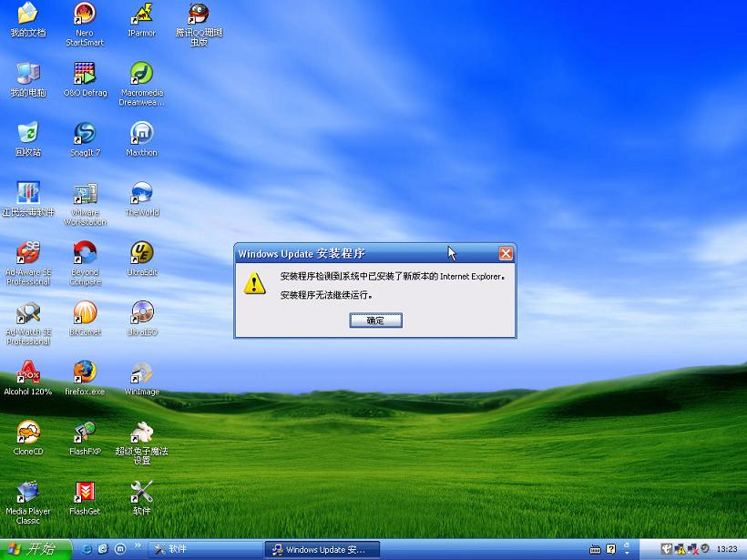The width and height of the screenshot is (747, 560).
Task: Expand the Quick Launch overflow chevron
Action: [x=138, y=545]
